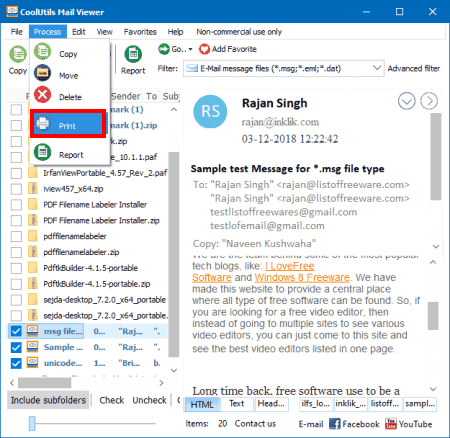The image size is (450, 438).
Task: Click the file list horizontal left arrow
Action: click(12, 383)
